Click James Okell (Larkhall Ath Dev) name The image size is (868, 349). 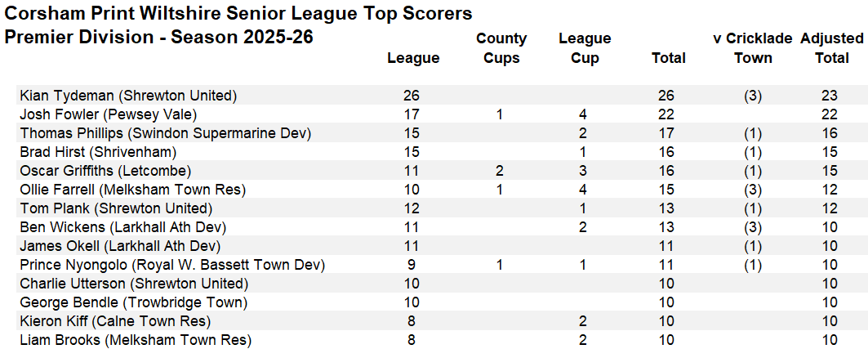(120, 246)
